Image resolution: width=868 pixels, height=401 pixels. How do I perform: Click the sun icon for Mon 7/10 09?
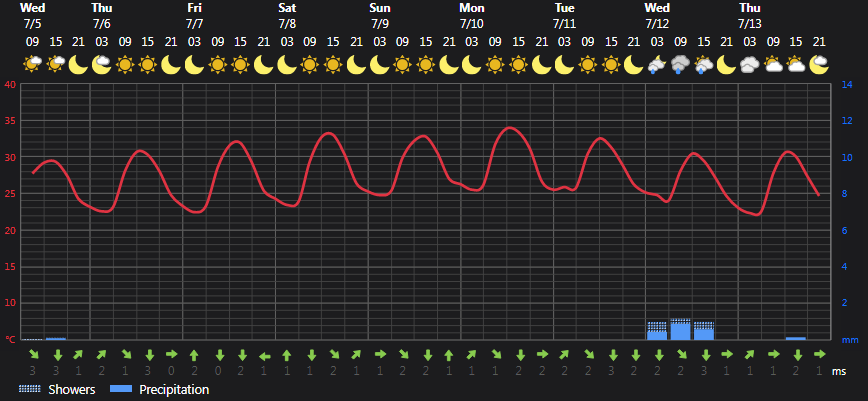[x=495, y=64]
